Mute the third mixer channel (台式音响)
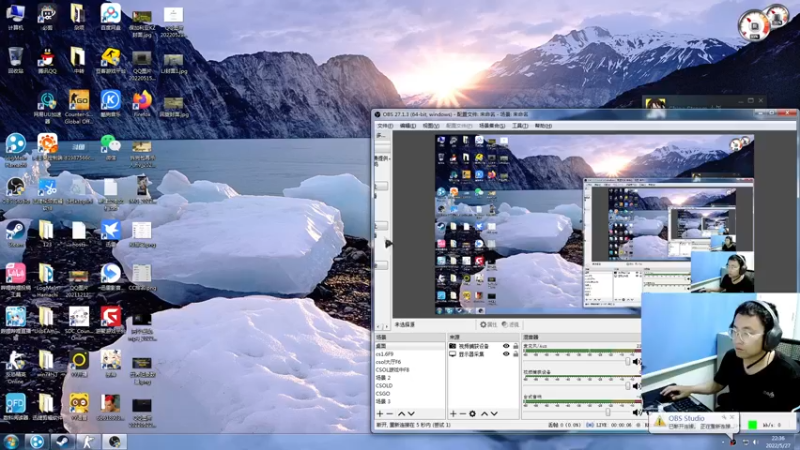Image resolution: width=800 pixels, height=450 pixels. point(636,412)
